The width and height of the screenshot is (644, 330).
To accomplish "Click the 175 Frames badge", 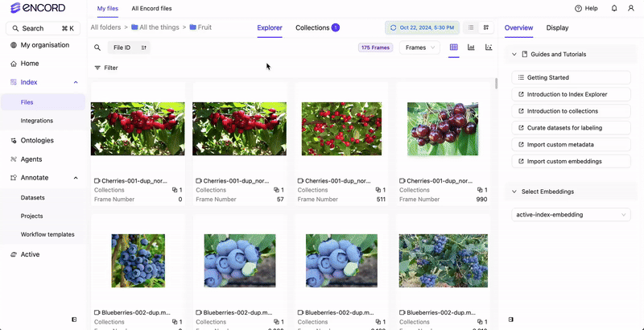I will [x=375, y=47].
